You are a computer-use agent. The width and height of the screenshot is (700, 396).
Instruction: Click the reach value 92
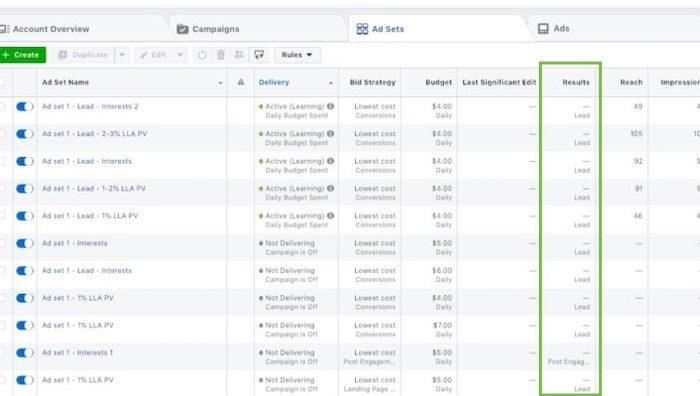pos(638,161)
